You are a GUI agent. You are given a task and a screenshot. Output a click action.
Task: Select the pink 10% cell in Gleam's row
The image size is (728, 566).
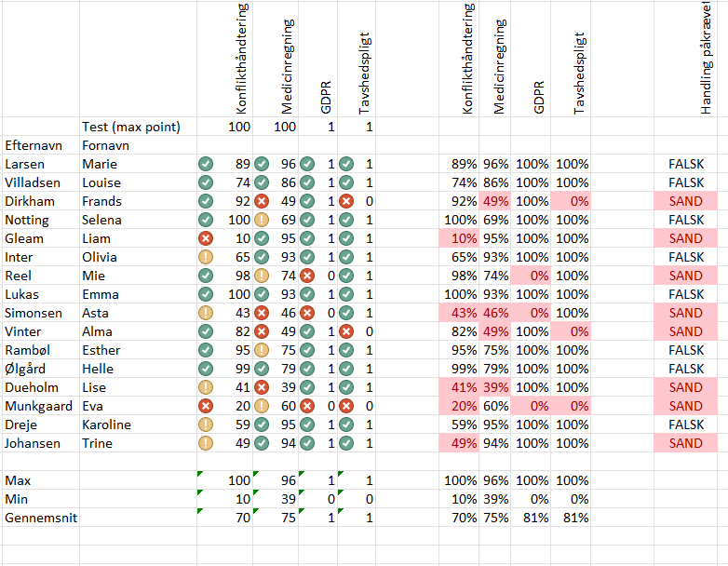[x=459, y=238]
